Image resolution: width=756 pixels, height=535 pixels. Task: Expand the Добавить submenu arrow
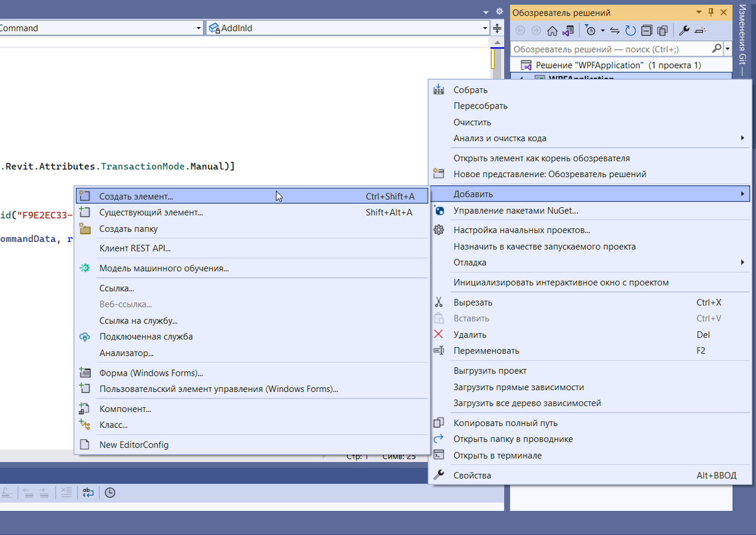[743, 193]
